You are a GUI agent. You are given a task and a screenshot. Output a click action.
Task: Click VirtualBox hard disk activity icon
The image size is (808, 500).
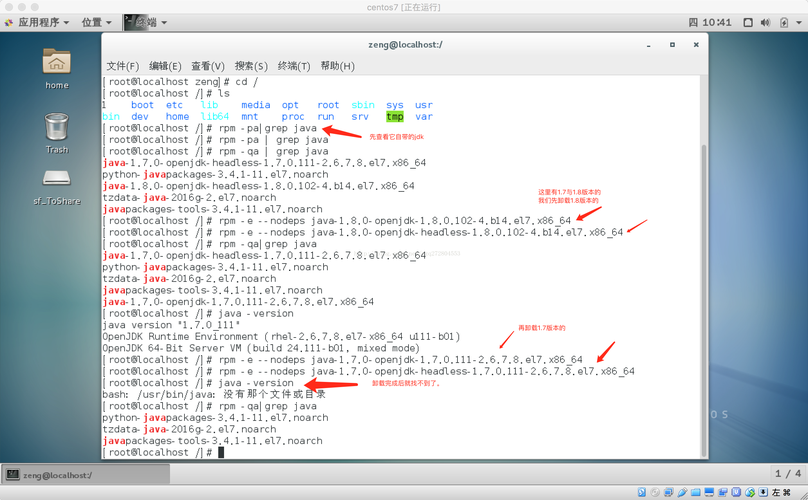coord(642,492)
